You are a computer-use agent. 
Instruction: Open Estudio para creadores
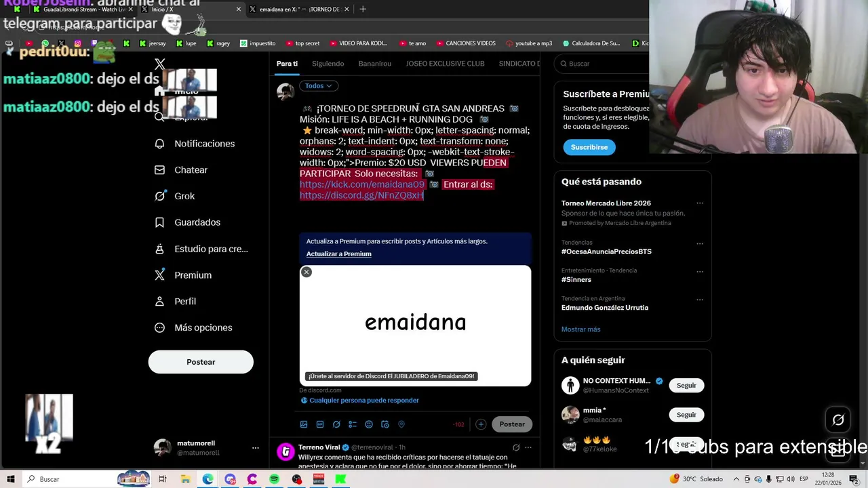coord(201,249)
